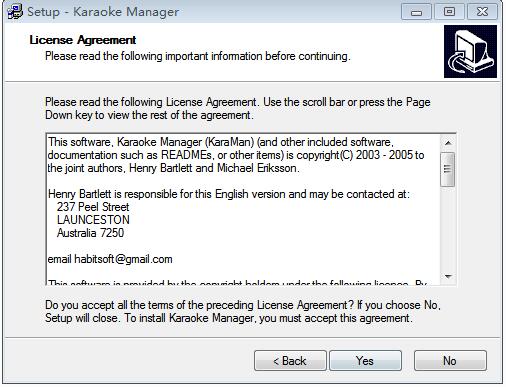Click the scrollbar track below the thumb
Screen dimensions: 506x387
coord(448,227)
